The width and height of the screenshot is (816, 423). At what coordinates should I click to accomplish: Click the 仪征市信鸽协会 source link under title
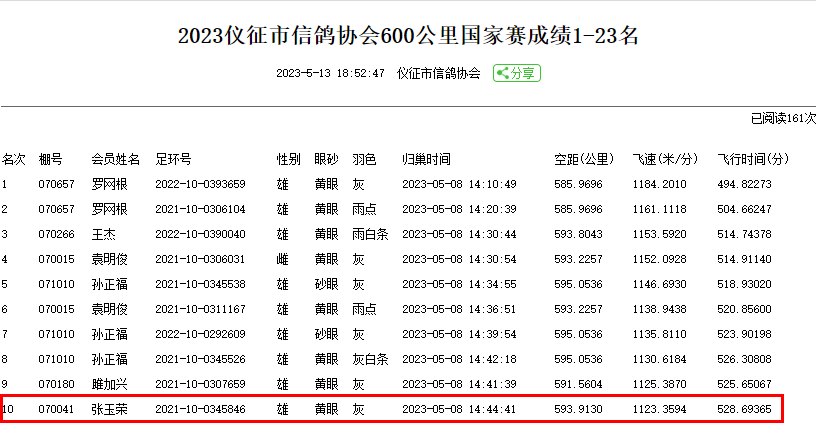tap(438, 74)
